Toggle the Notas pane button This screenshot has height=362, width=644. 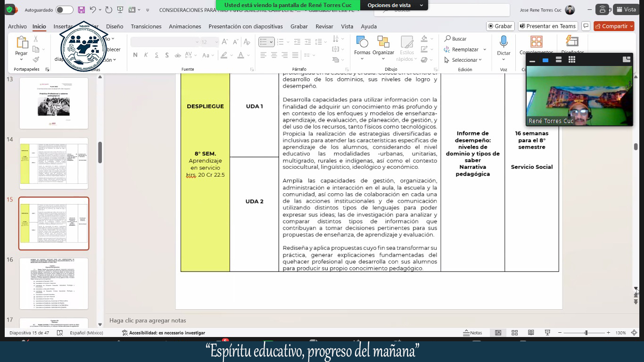point(473,333)
